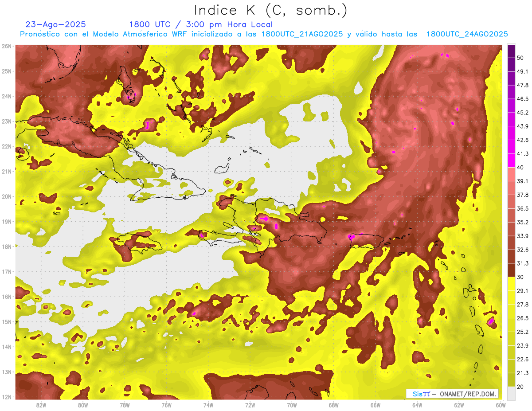Viewport: 532px width, 411px height.
Task: Click the colorbar value '22.6'
Action: tap(522, 359)
